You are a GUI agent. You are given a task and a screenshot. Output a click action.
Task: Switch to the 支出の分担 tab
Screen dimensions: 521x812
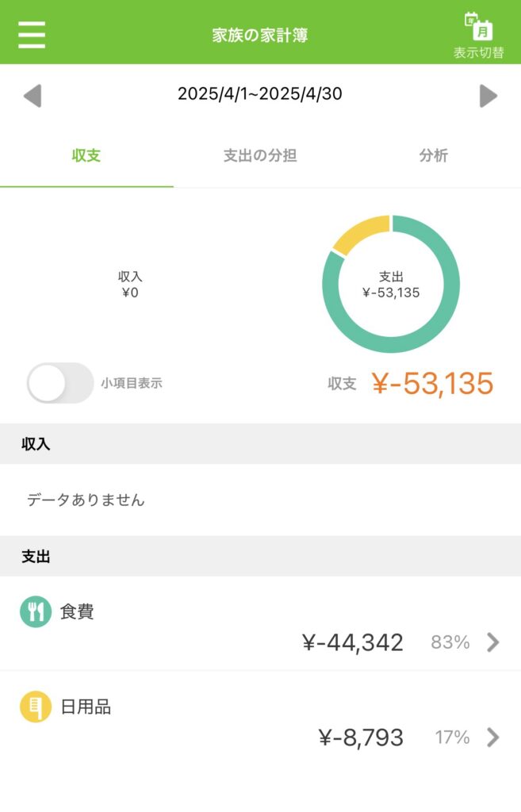260,155
